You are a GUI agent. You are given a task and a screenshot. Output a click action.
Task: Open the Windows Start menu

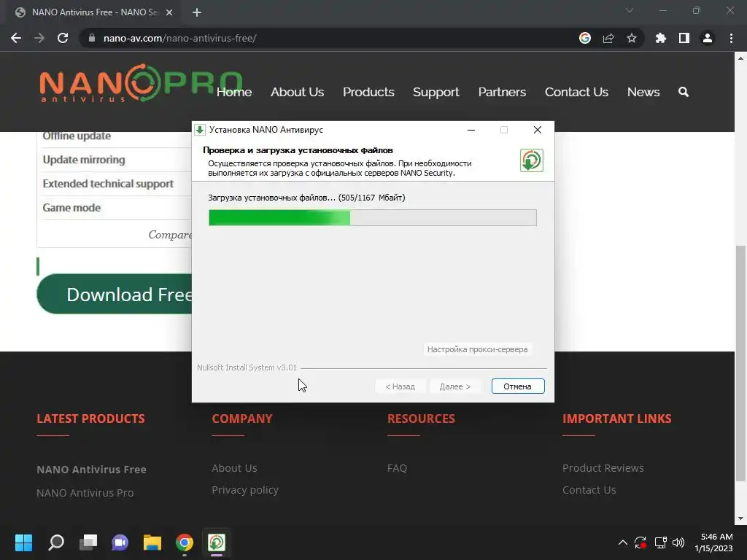tap(23, 542)
